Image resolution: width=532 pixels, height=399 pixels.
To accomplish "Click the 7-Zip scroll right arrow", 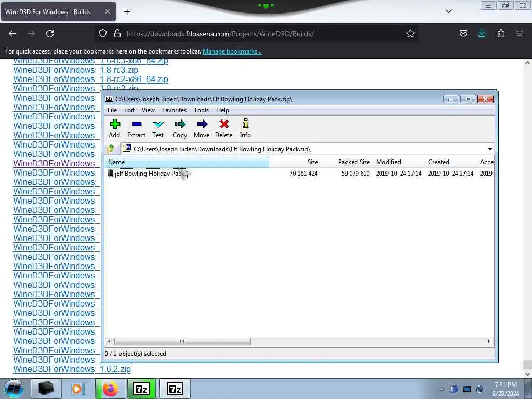I will tap(489, 341).
